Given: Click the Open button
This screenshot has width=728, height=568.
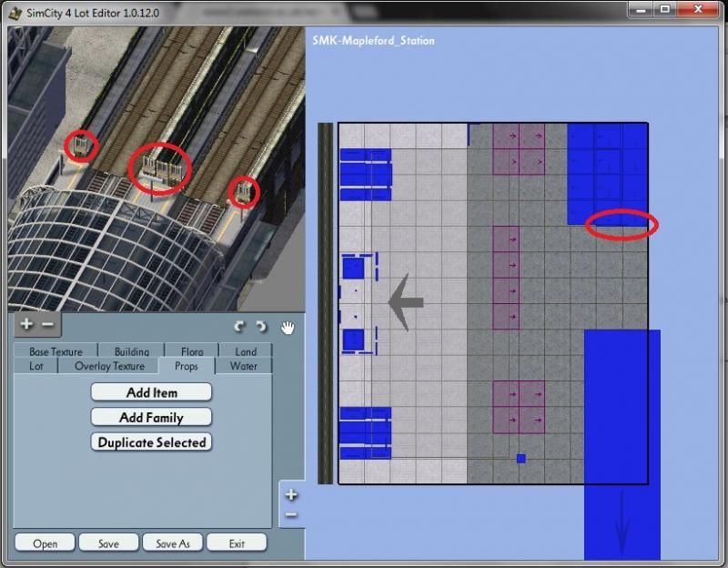Looking at the screenshot, I should pos(45,543).
